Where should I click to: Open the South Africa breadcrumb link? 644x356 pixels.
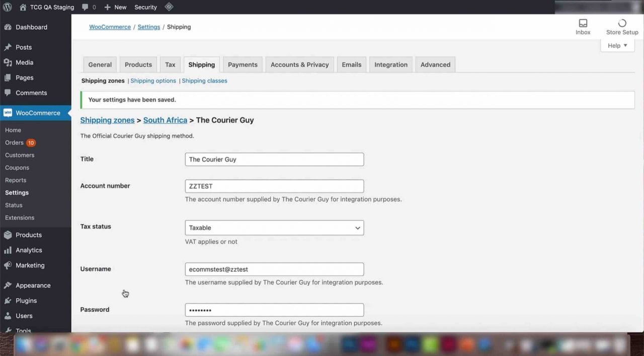pos(165,120)
